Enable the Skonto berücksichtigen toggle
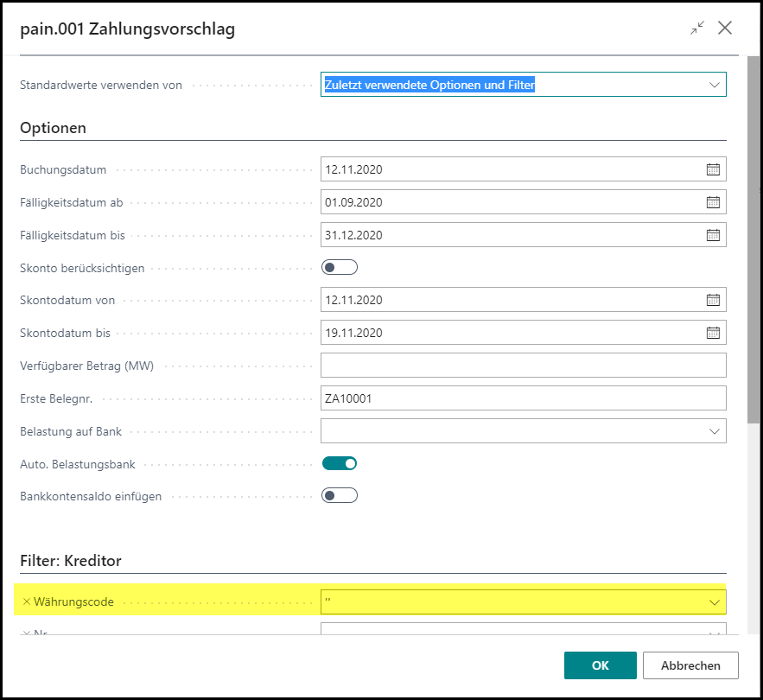 [339, 267]
